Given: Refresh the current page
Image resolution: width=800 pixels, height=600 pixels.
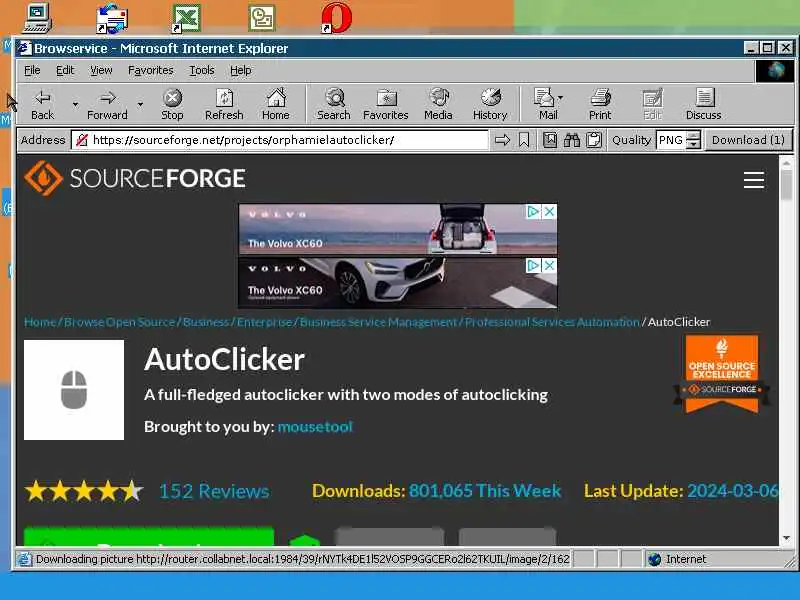Looking at the screenshot, I should coord(224,105).
